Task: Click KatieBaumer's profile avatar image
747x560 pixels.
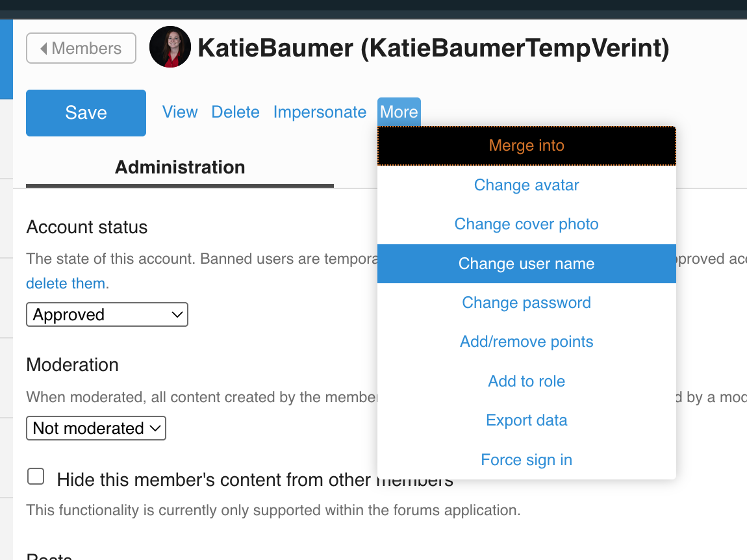Action: point(170,47)
